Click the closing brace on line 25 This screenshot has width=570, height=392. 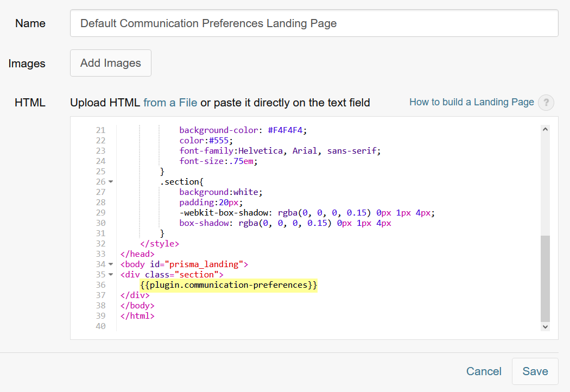162,171
